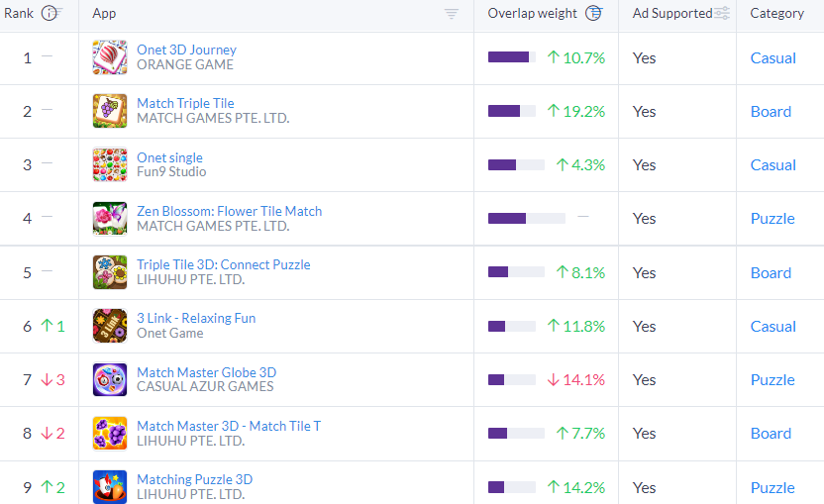Open the Triple Tile 3D: Connect Puzzle link
Viewport: 824px width, 504px height.
click(x=224, y=264)
